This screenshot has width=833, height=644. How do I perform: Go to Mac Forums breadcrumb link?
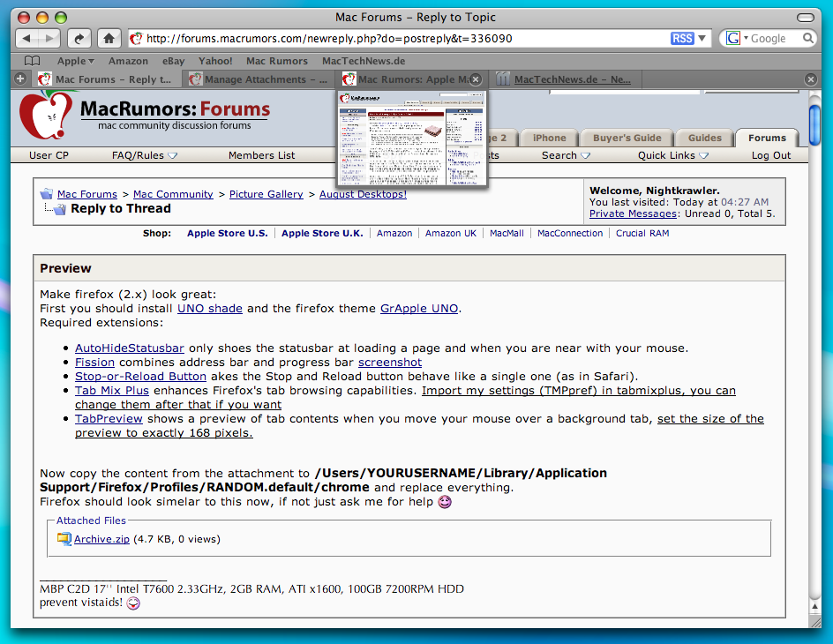[87, 194]
